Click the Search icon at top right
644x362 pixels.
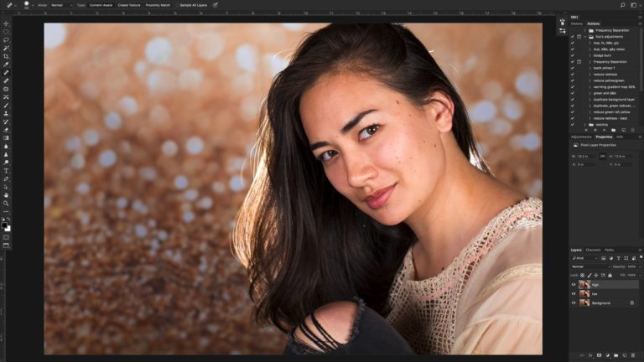tap(623, 5)
